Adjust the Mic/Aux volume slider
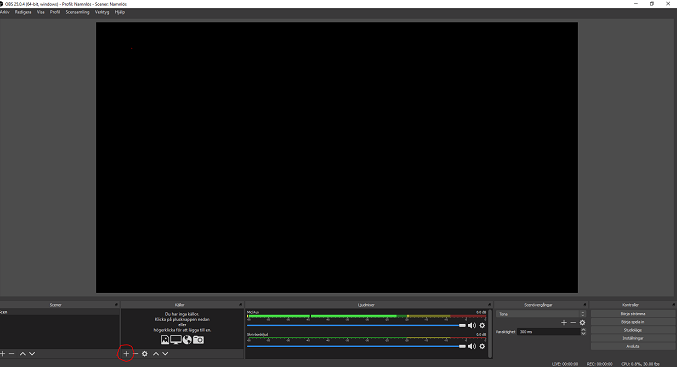The image size is (677, 367). pyautogui.click(x=356, y=326)
